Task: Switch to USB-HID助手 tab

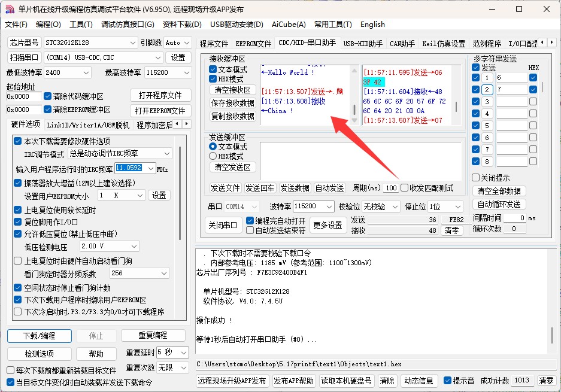Action: [363, 44]
